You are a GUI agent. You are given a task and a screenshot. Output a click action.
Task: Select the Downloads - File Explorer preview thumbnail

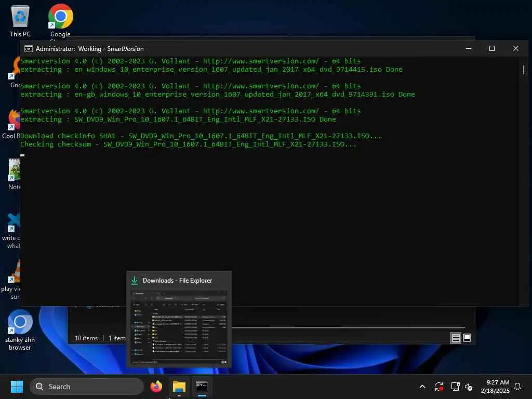pos(179,327)
